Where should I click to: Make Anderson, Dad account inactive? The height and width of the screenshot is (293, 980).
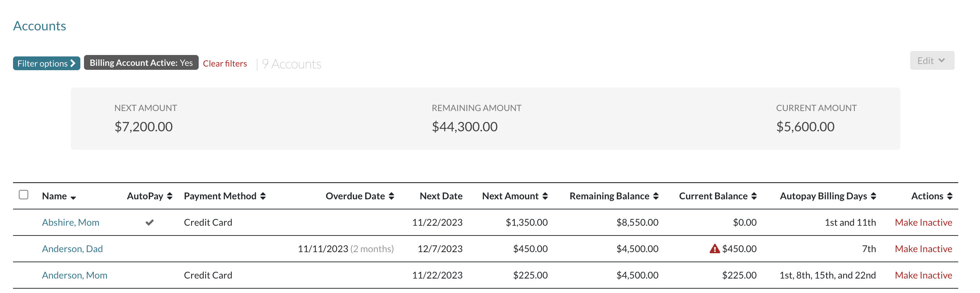924,249
